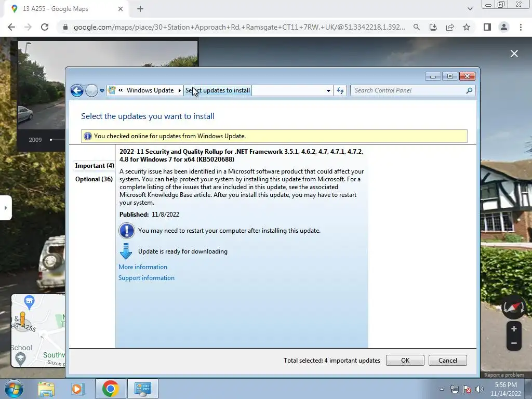Go back in Chrome browser
The height and width of the screenshot is (399, 532).
pyautogui.click(x=11, y=27)
